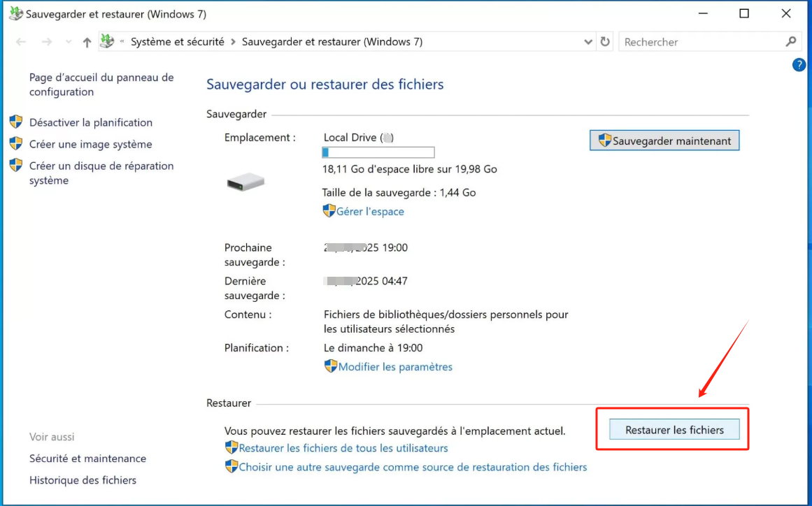Image resolution: width=812 pixels, height=506 pixels.
Task: Click the window title bar app icon
Action: coord(16,13)
